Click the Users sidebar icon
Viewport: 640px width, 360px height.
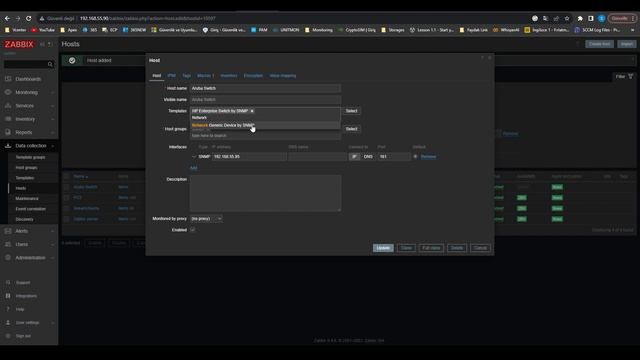(8, 244)
